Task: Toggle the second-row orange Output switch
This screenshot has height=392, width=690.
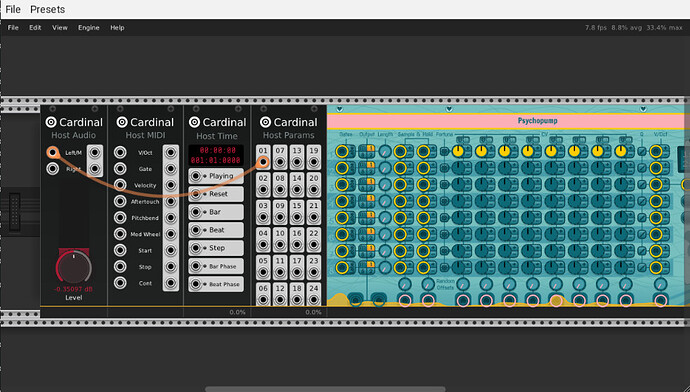Action: coord(371,165)
